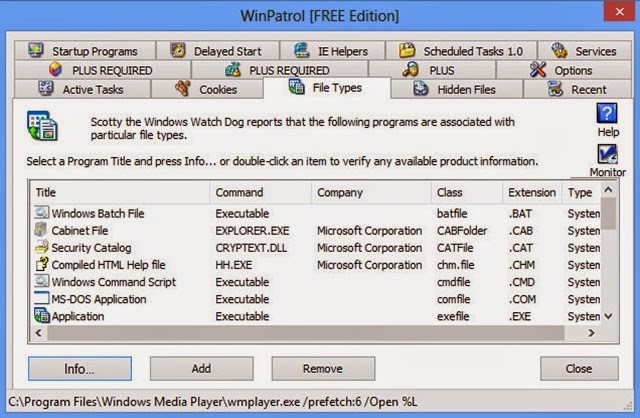Image resolution: width=640 pixels, height=418 pixels.
Task: Click the Cookies gingerbread icon
Action: coord(183,89)
